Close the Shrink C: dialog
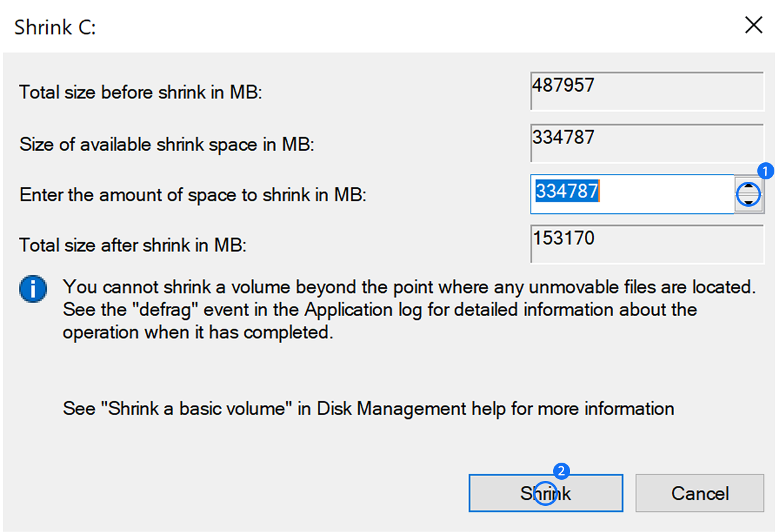The image size is (778, 532). click(754, 26)
